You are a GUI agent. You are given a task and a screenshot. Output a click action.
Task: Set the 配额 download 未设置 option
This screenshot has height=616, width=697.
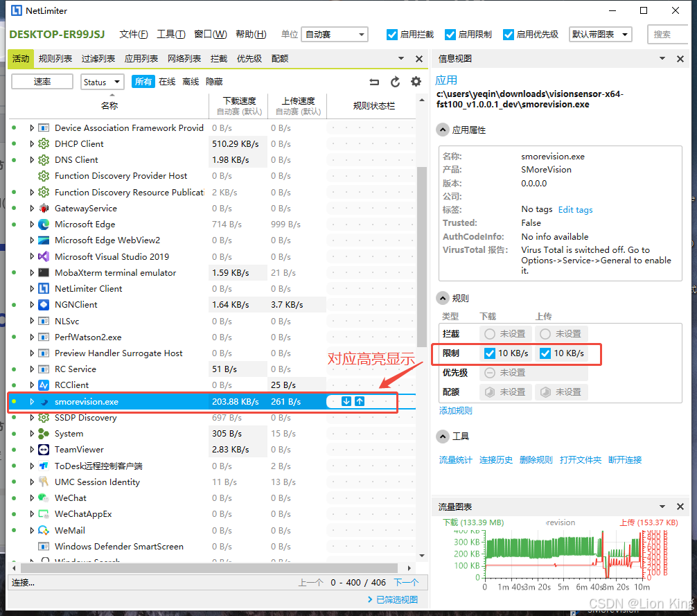506,392
